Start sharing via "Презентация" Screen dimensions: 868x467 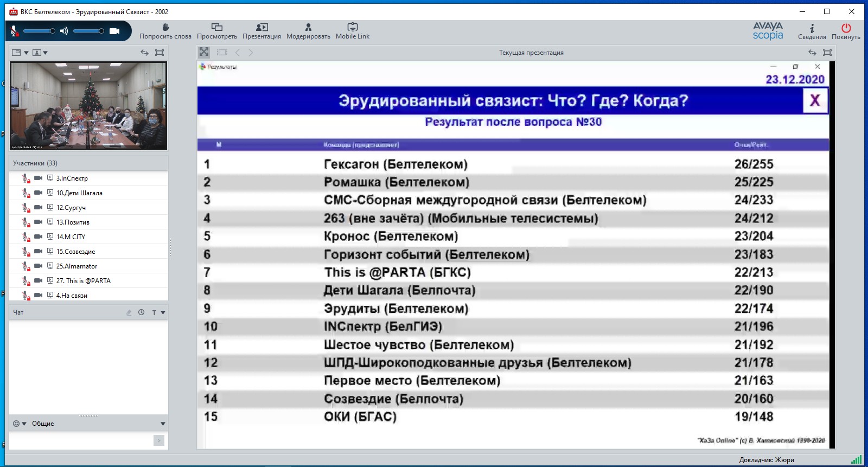point(261,31)
